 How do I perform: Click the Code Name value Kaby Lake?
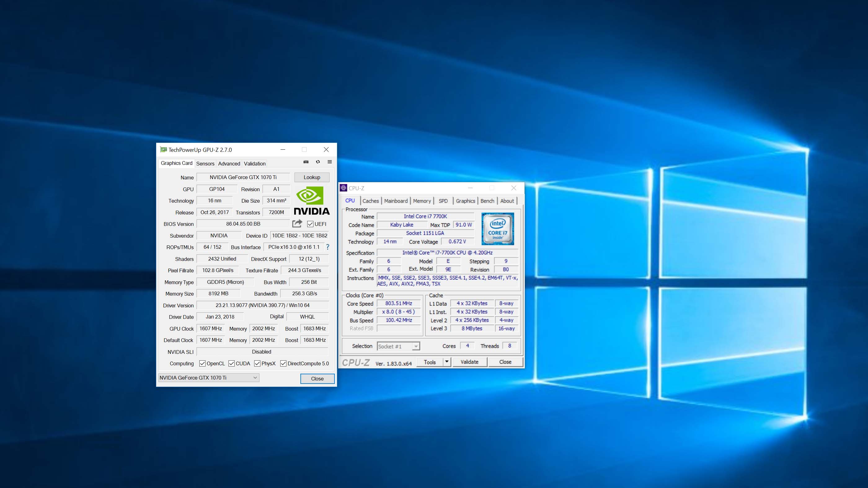tap(402, 225)
